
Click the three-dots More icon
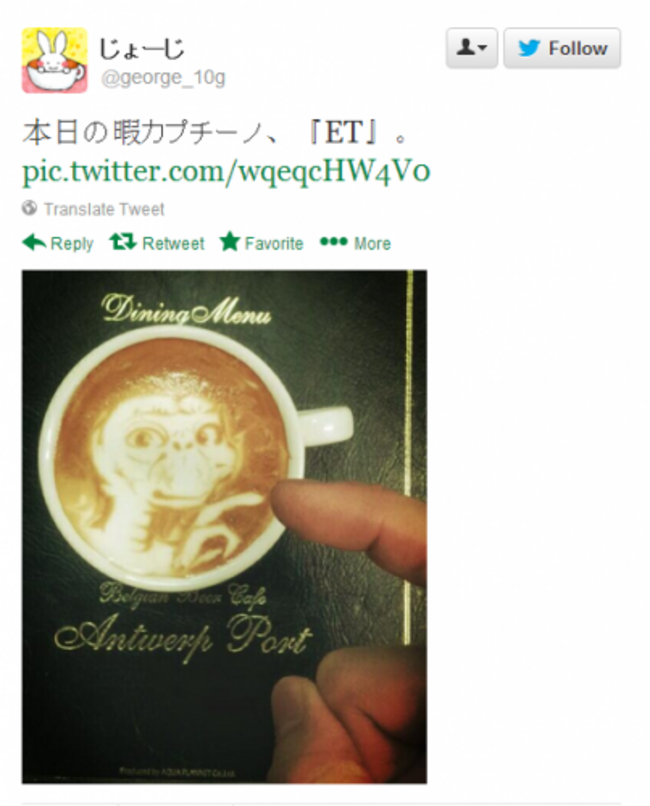pos(333,241)
